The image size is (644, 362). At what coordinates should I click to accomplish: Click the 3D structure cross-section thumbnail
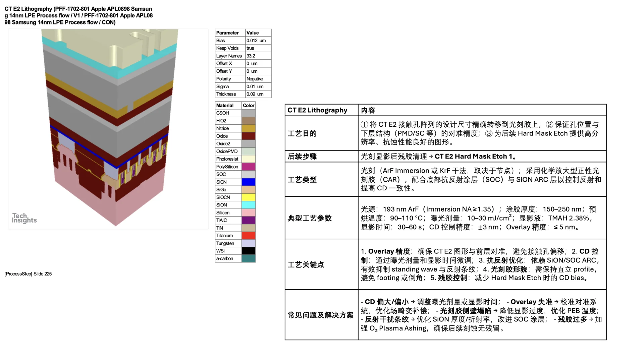pos(107,129)
